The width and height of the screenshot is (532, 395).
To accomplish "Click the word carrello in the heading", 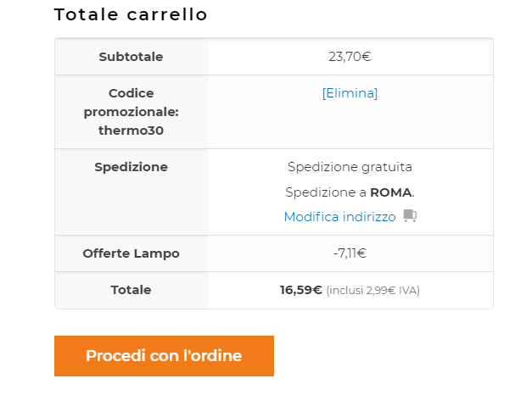I will point(166,15).
